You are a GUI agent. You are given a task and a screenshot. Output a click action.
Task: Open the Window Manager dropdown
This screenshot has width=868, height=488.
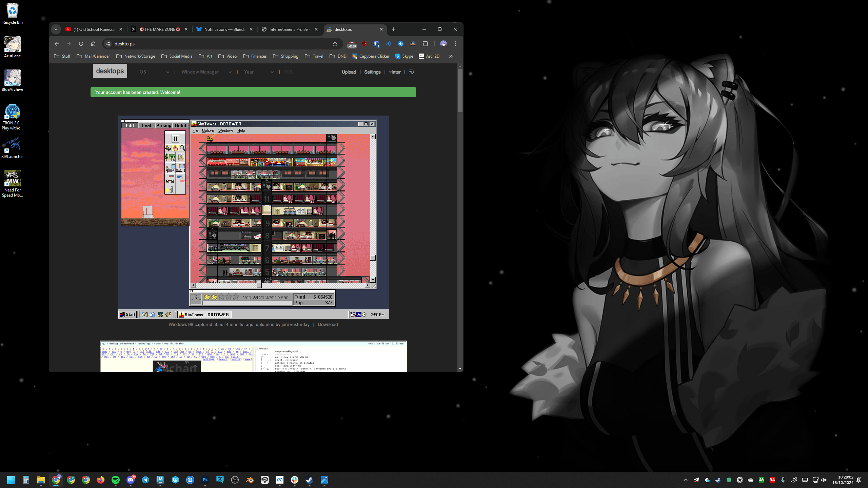coord(206,72)
